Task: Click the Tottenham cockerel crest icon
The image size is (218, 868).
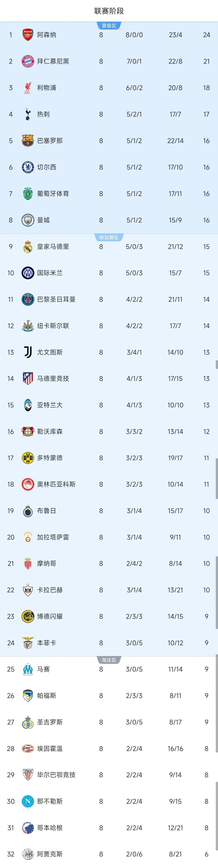Action: (28, 114)
